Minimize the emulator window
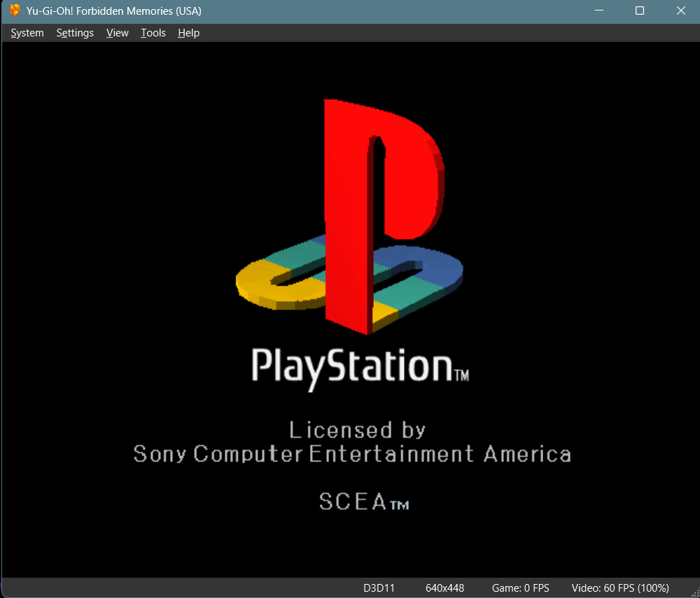The height and width of the screenshot is (598, 700). (599, 11)
